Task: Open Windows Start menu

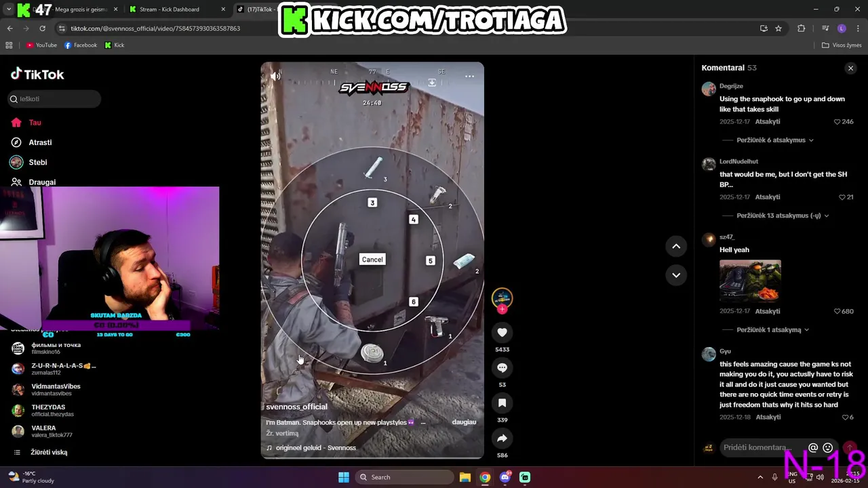Action: coord(344,477)
